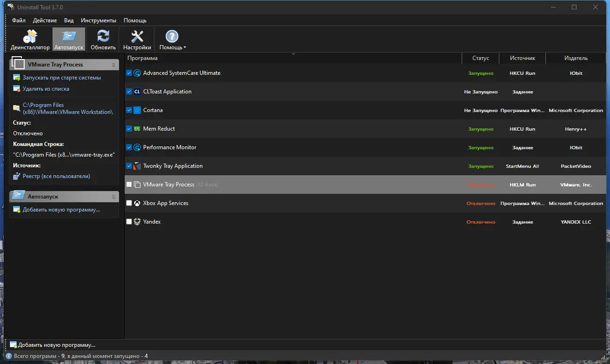Click the Cortana program icon
The width and height of the screenshot is (610, 364).
[x=137, y=110]
